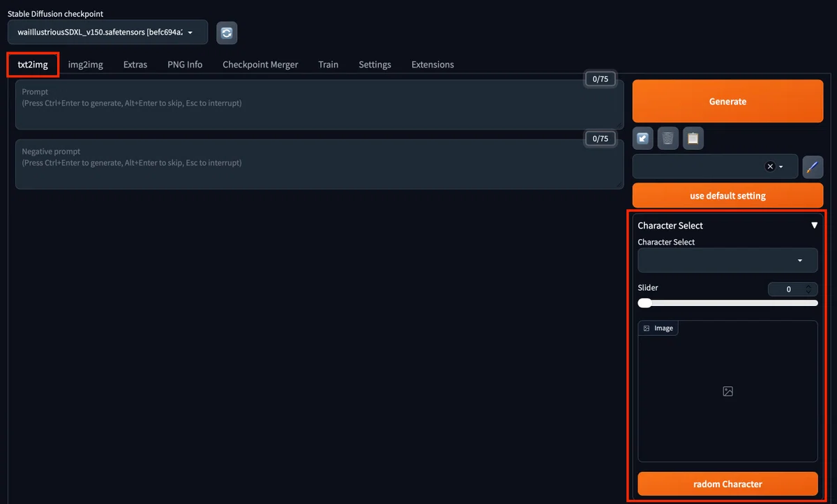Go to the PNG Info tab
Image resolution: width=837 pixels, height=504 pixels.
click(x=185, y=64)
